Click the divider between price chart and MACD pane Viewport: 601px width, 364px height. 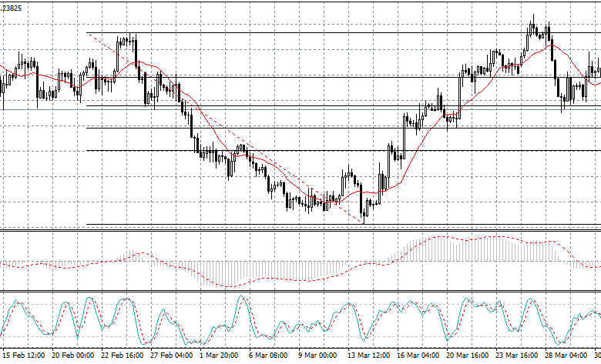coord(300,229)
